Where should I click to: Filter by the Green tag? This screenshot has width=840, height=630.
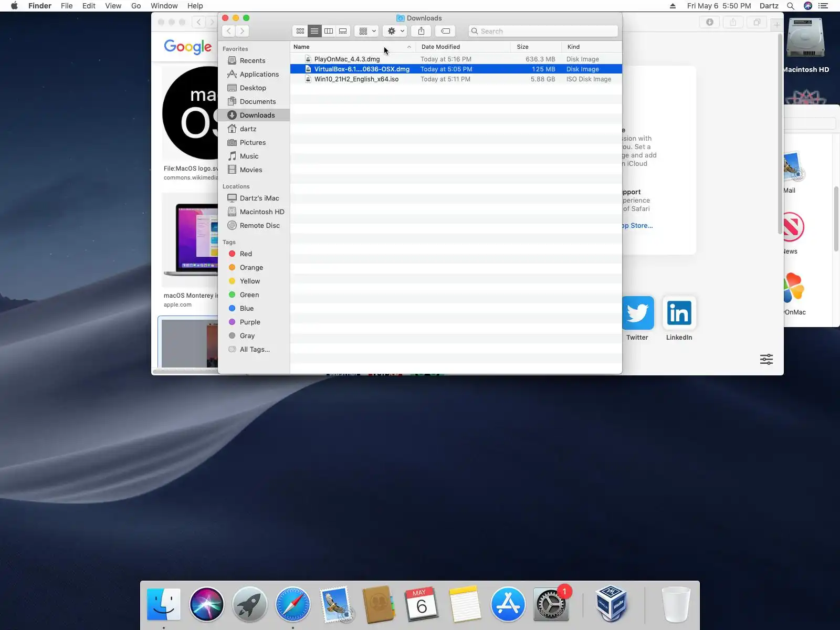pos(254,295)
